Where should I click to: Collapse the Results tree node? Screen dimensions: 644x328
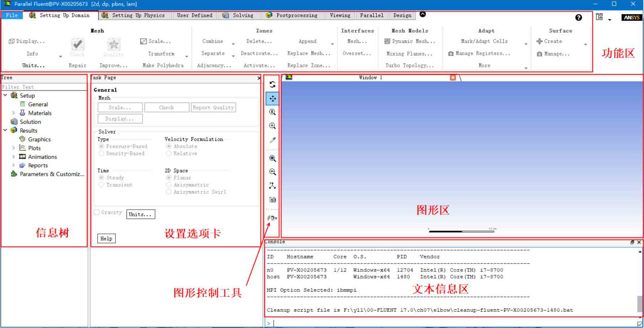click(5, 130)
